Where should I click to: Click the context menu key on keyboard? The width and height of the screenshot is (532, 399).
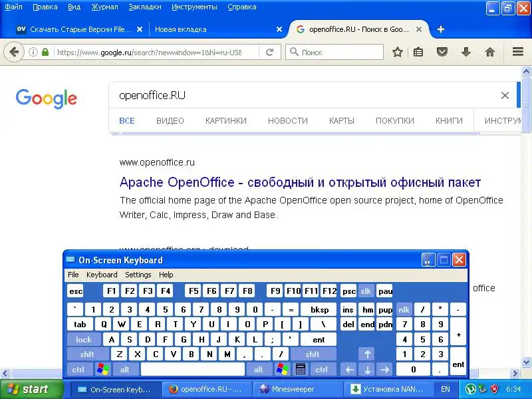pyautogui.click(x=301, y=369)
